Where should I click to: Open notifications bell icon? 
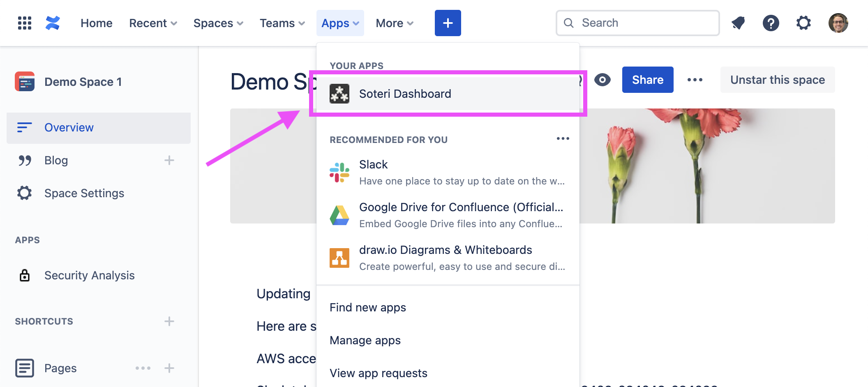coord(738,23)
